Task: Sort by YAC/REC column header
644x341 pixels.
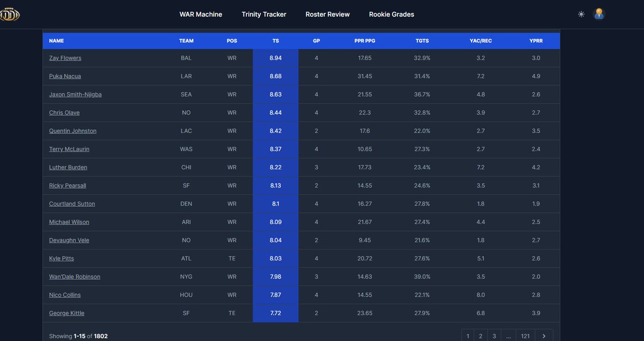Action: (x=480, y=41)
